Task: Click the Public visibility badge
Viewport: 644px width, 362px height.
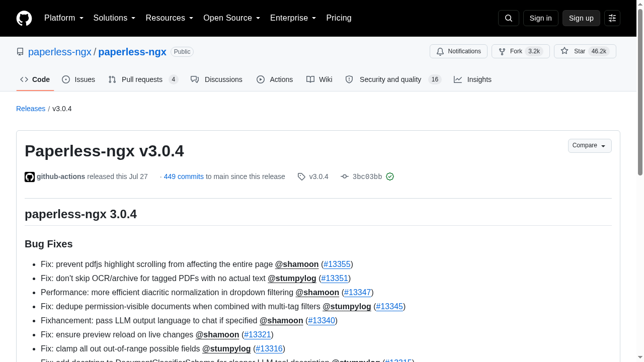Action: [182, 52]
